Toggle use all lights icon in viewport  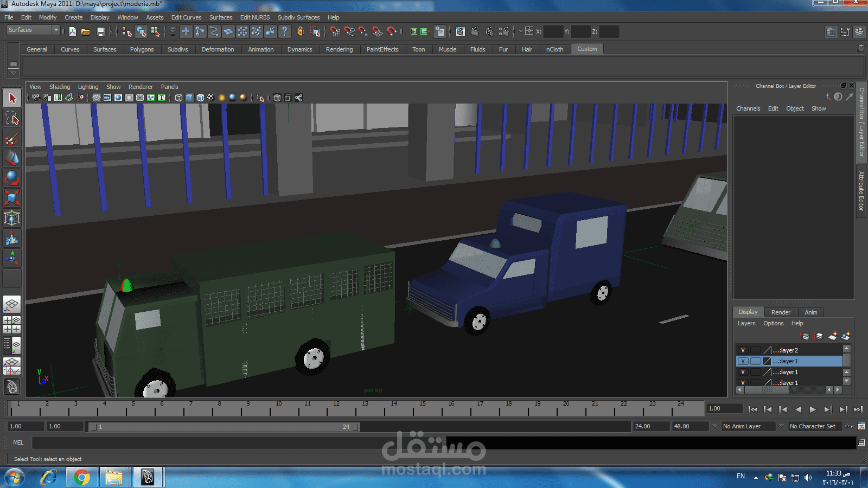coord(222,98)
